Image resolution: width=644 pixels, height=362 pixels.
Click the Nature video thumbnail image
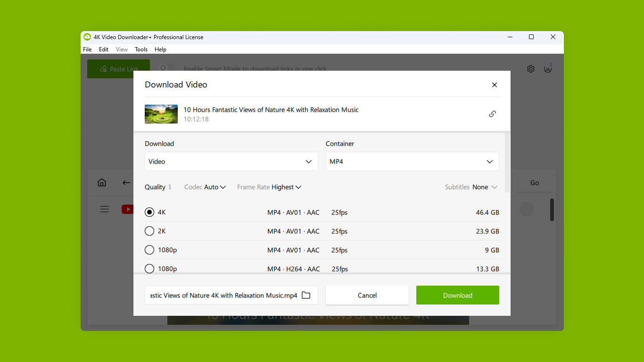[x=161, y=114]
